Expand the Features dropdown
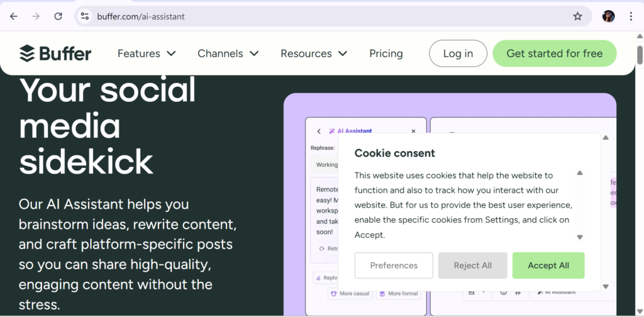Image resolution: width=644 pixels, height=317 pixels. click(x=147, y=53)
